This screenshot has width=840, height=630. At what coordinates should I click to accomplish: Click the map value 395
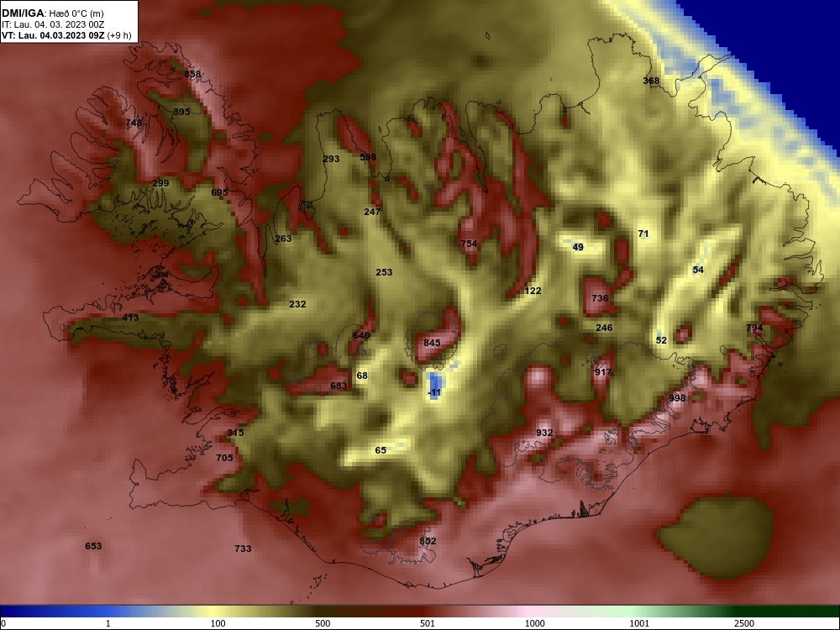click(x=181, y=112)
